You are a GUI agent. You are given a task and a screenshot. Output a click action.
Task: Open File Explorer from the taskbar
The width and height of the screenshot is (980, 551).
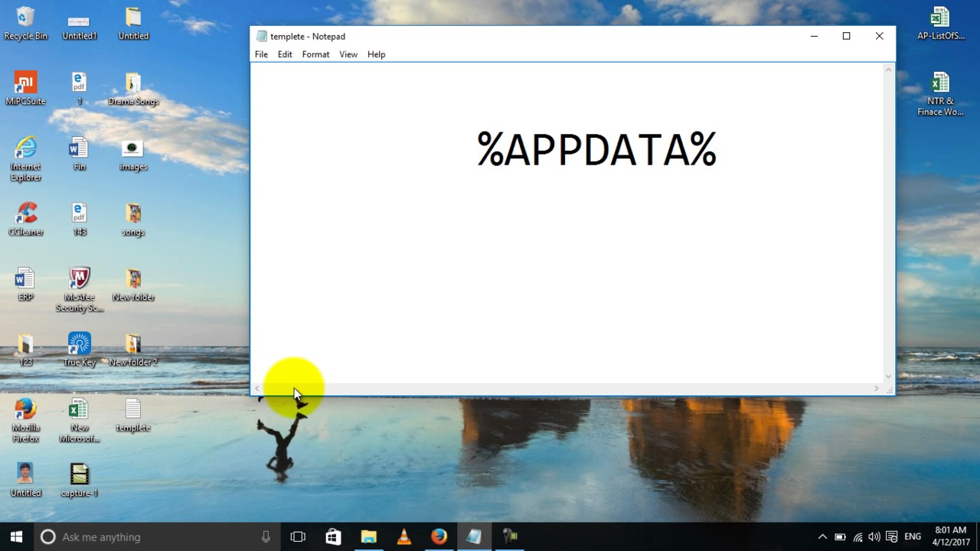tap(368, 536)
